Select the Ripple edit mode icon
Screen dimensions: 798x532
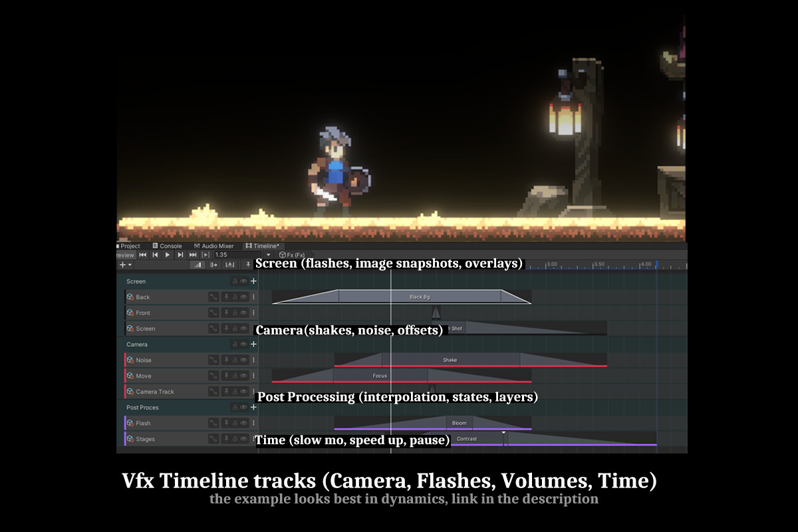pyautogui.click(x=215, y=264)
